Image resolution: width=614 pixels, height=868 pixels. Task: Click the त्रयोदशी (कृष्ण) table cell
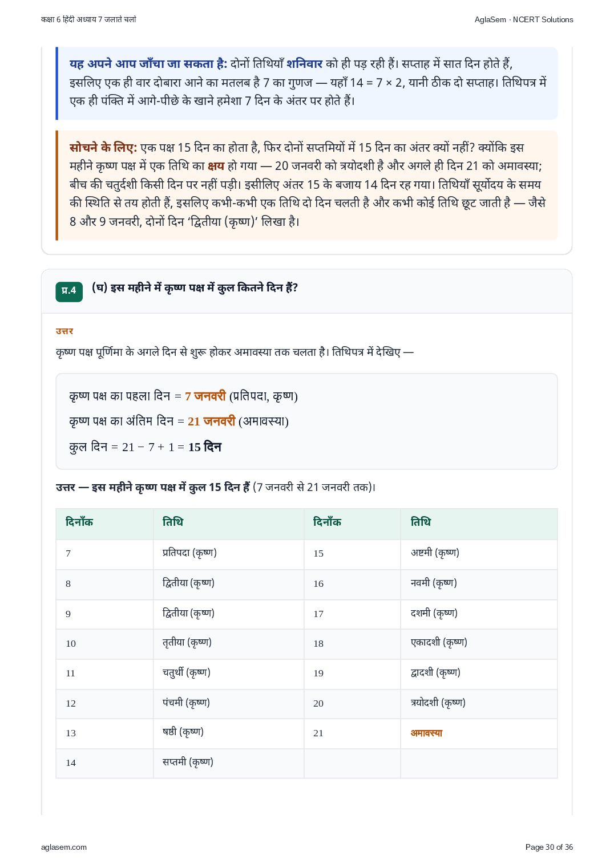click(x=479, y=703)
